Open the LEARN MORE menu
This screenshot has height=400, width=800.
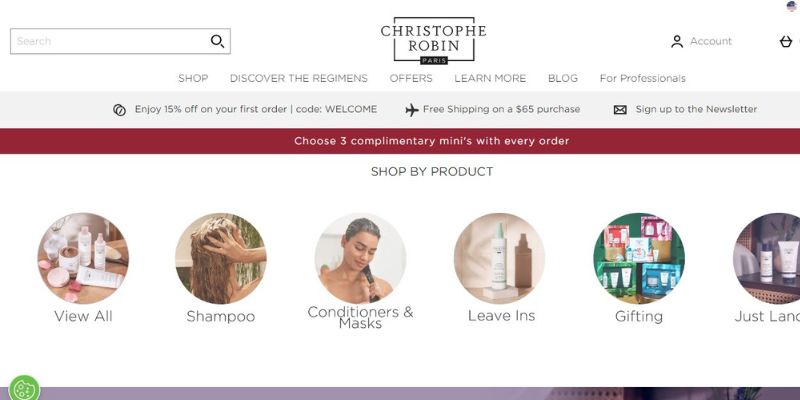pos(490,79)
